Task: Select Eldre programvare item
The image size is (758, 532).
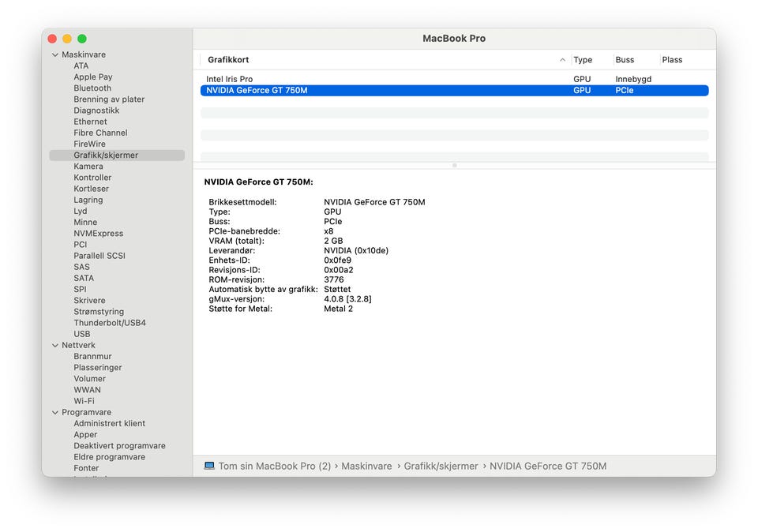Action: pyautogui.click(x=109, y=457)
